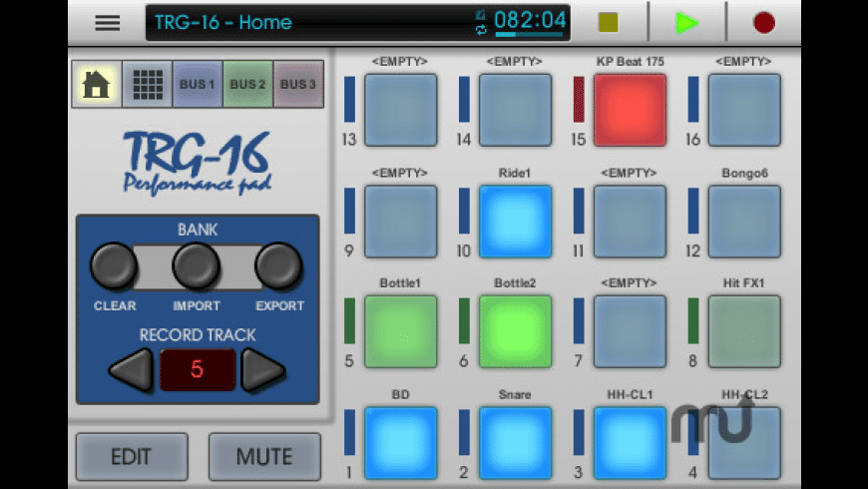
Task: Select the Home tab icon
Action: click(97, 84)
